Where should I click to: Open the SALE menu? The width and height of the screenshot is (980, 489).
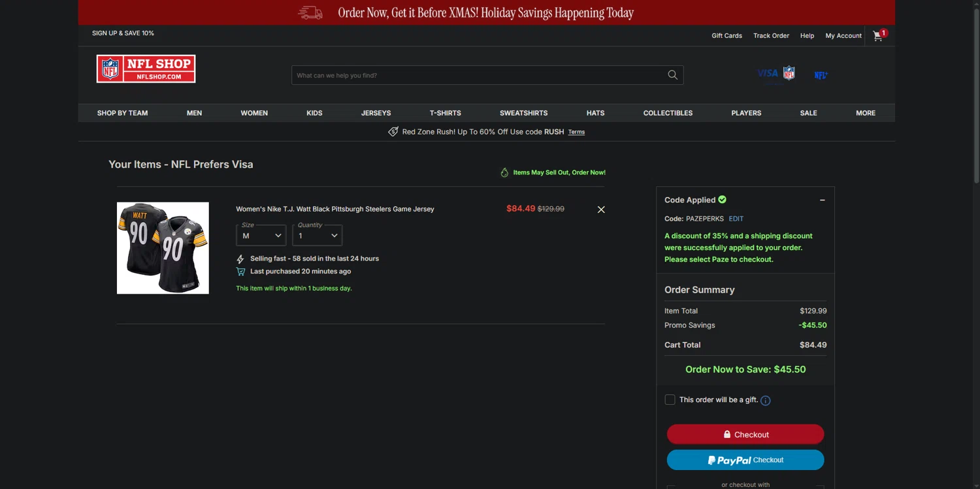click(809, 113)
